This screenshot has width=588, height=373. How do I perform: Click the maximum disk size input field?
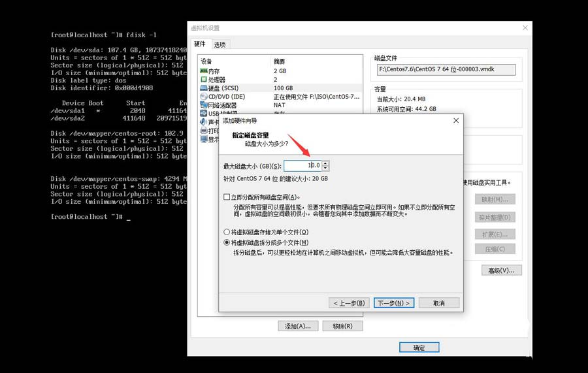click(303, 166)
